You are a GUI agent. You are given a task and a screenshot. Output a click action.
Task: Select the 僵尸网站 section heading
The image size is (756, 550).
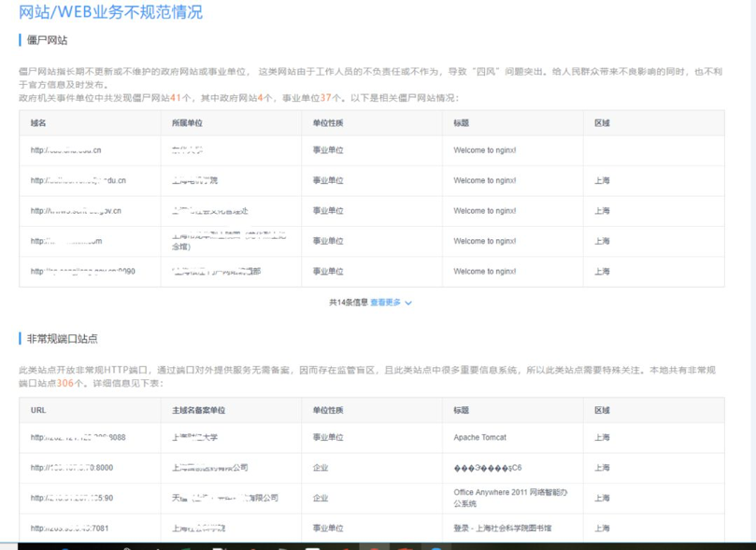click(47, 40)
